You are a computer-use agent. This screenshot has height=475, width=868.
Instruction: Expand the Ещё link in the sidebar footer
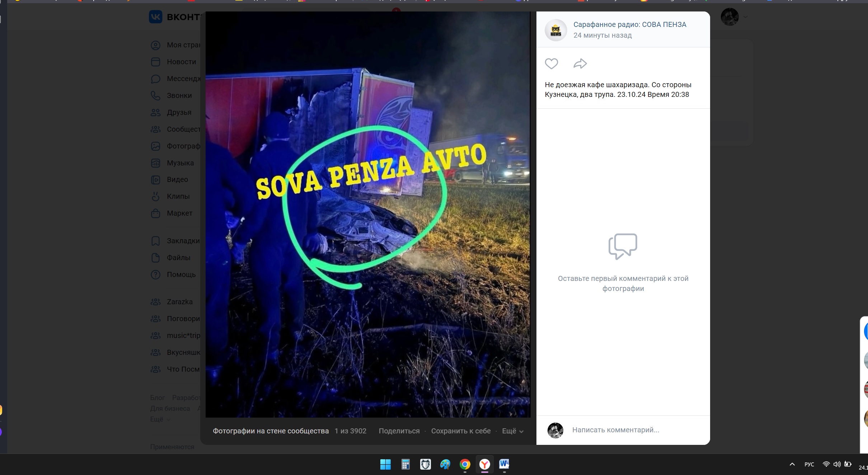[x=156, y=419]
